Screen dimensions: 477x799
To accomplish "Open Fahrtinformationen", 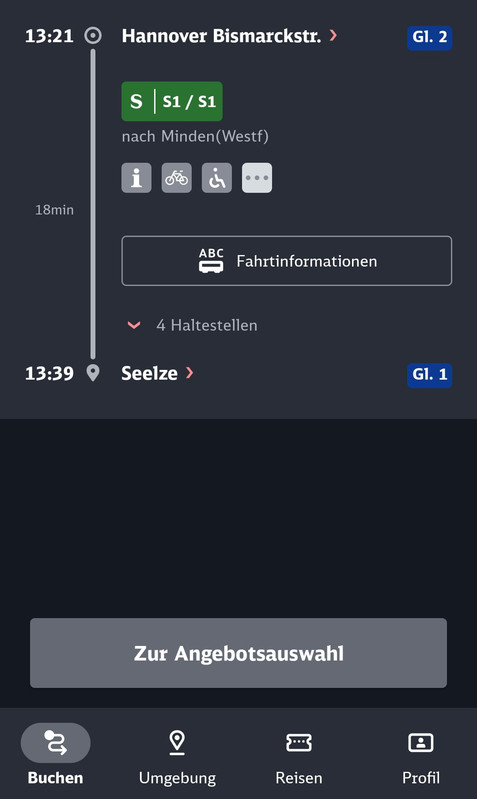I will click(286, 261).
